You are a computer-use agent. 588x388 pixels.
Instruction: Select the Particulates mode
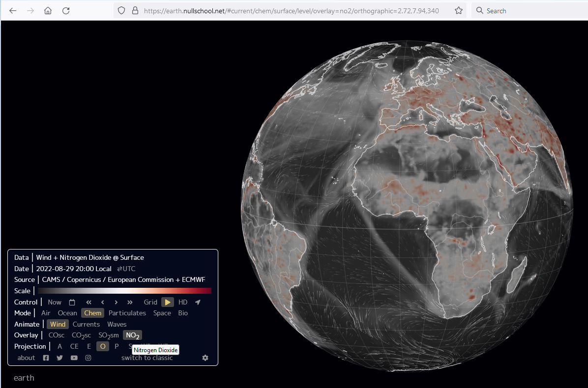click(x=127, y=313)
